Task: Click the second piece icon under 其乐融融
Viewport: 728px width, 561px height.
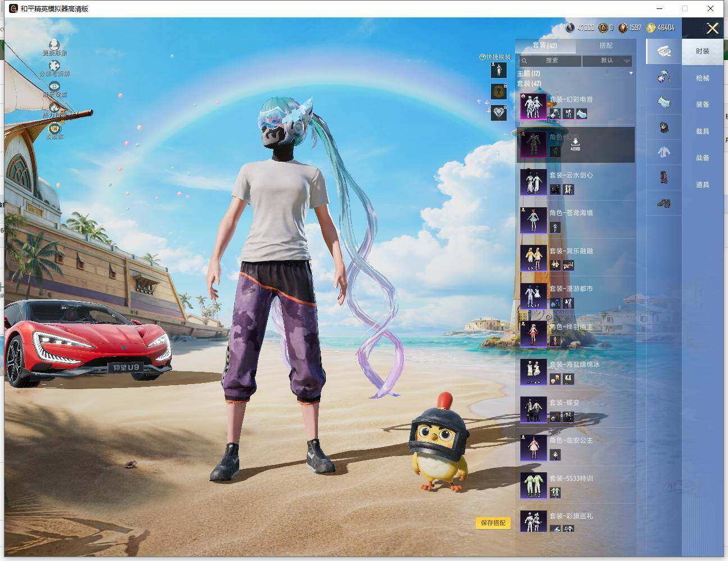Action: [x=568, y=266]
